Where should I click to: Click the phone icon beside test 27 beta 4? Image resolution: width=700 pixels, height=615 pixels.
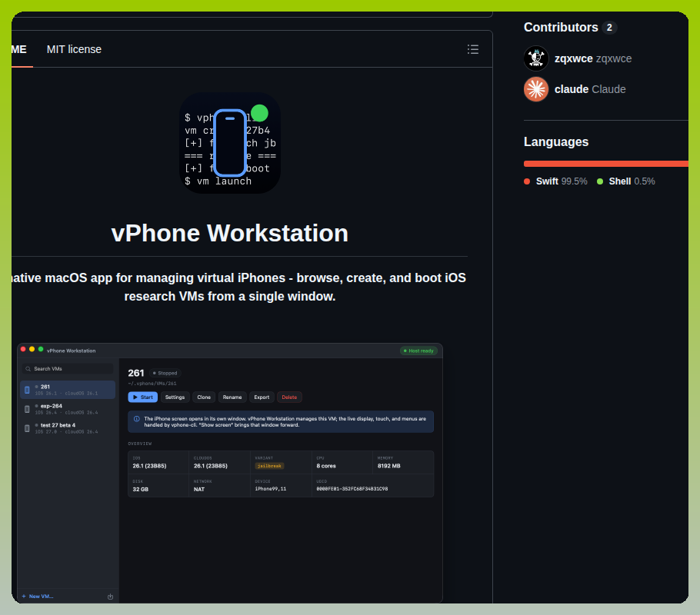click(27, 428)
